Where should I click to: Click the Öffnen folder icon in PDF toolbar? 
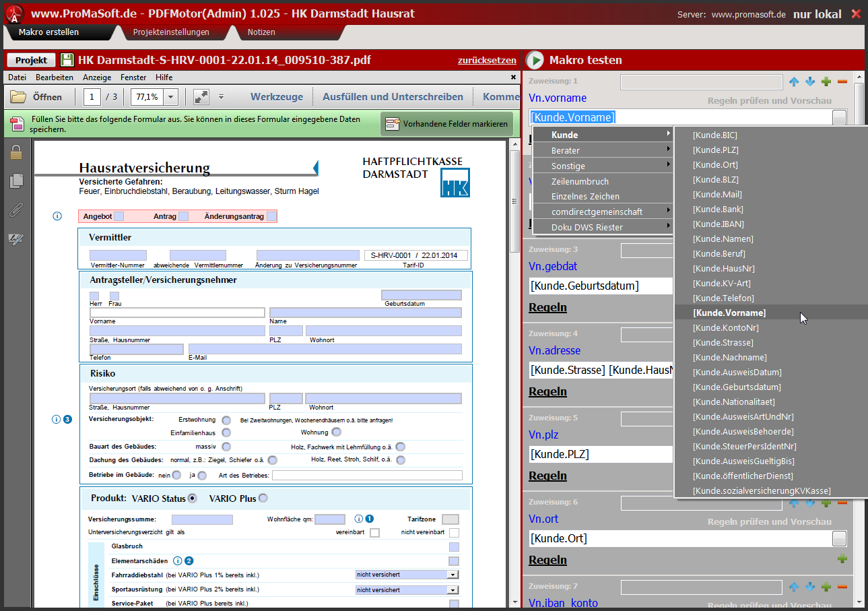[18, 97]
